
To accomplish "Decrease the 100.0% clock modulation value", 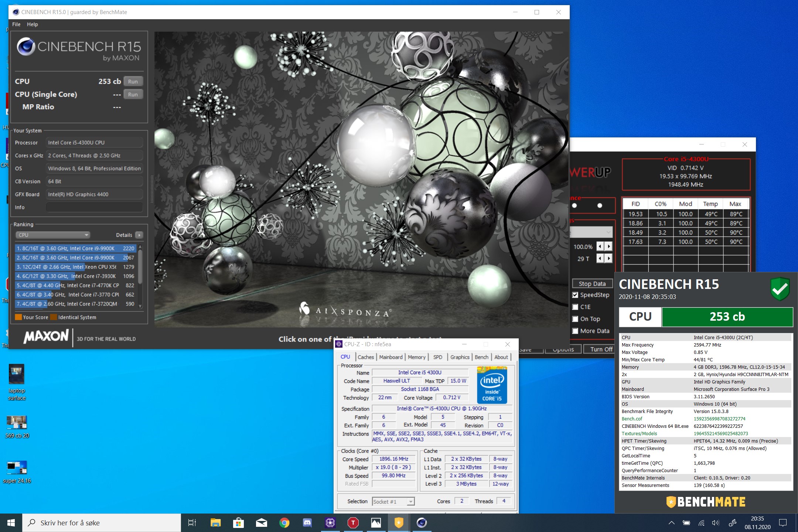I will point(600,246).
